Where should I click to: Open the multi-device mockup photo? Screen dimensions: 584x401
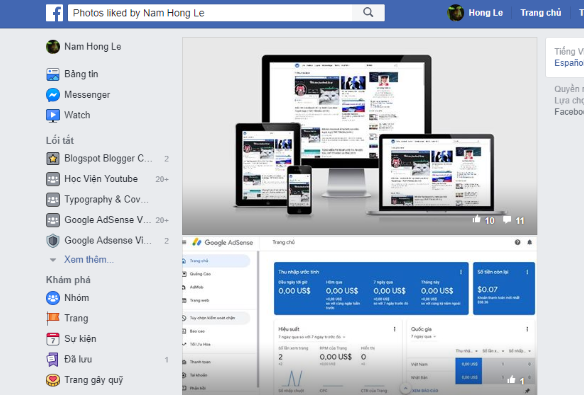coord(359,136)
